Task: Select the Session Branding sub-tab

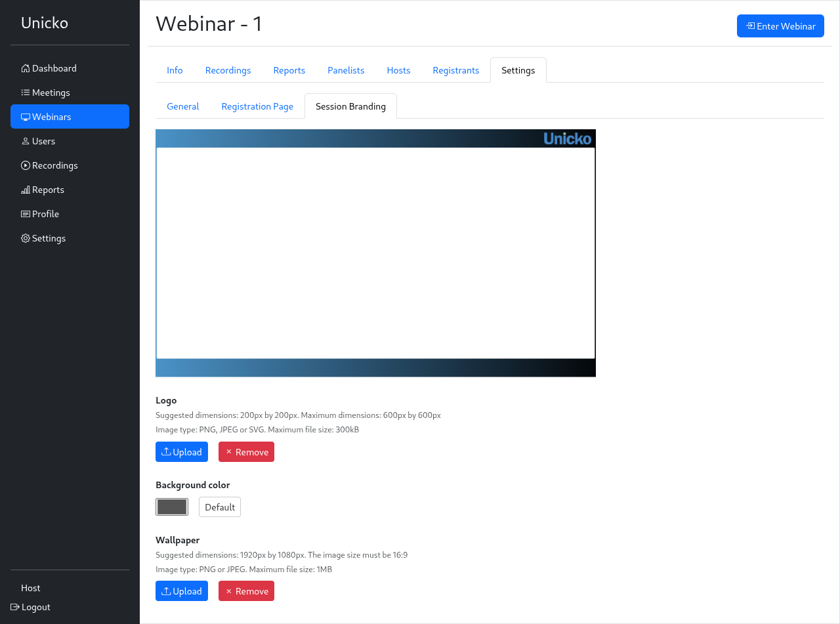Action: coord(350,106)
